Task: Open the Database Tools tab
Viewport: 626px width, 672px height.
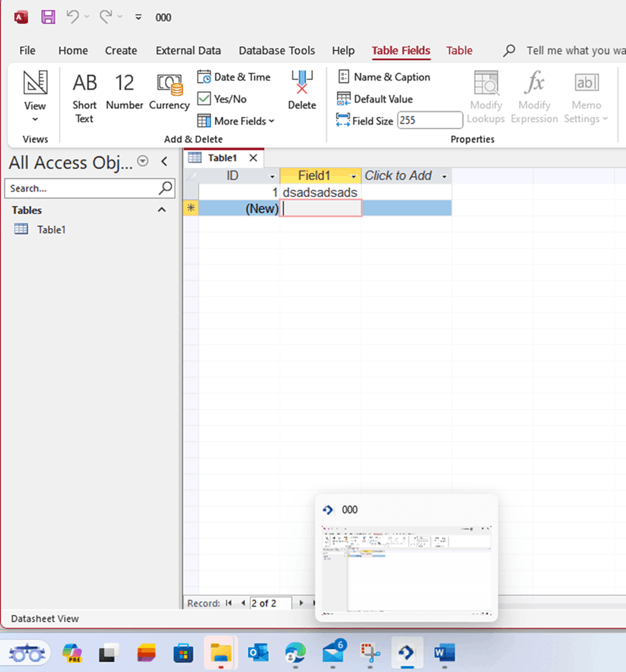Action: (277, 51)
